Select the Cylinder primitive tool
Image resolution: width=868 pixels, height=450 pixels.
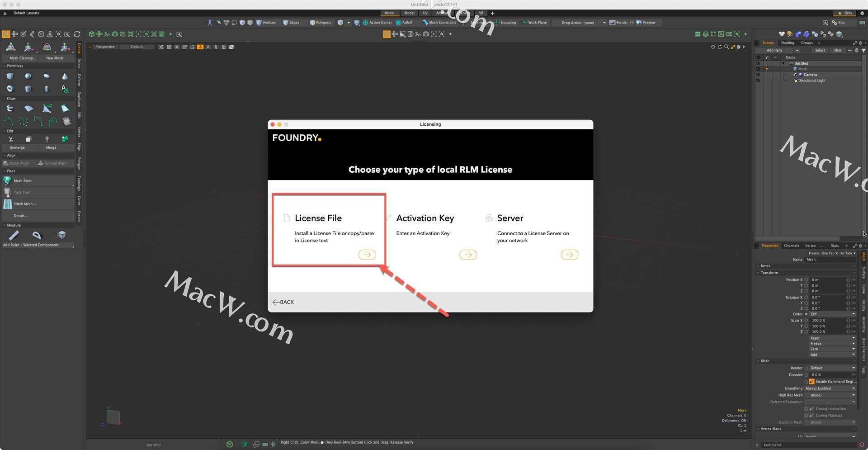tap(28, 89)
